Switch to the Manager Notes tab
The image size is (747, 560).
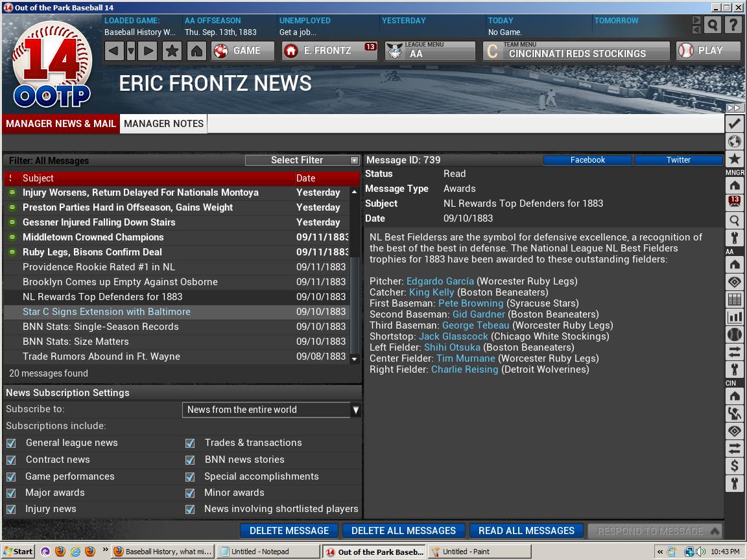[x=163, y=123]
